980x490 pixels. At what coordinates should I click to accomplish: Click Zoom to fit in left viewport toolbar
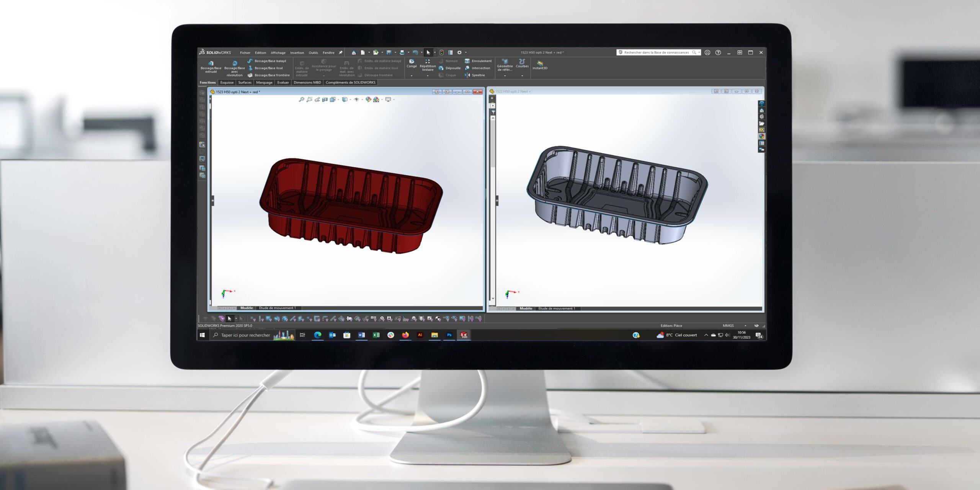pyautogui.click(x=301, y=100)
